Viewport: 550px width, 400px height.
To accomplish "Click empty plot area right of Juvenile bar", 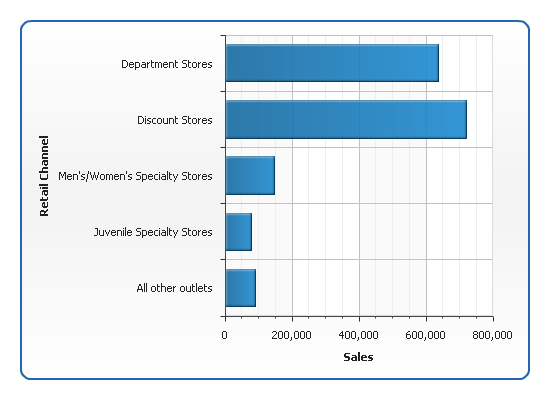I will (x=372, y=232).
